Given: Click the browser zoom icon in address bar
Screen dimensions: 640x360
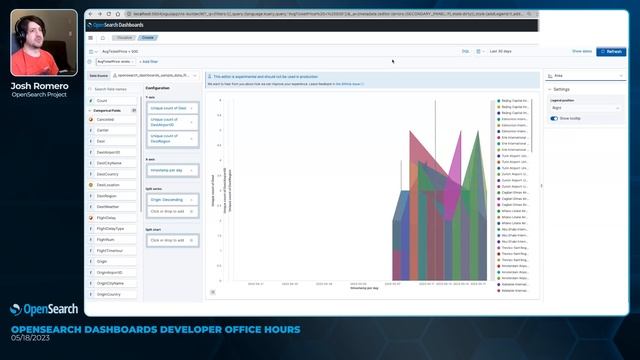Looking at the screenshot, I should [x=529, y=14].
